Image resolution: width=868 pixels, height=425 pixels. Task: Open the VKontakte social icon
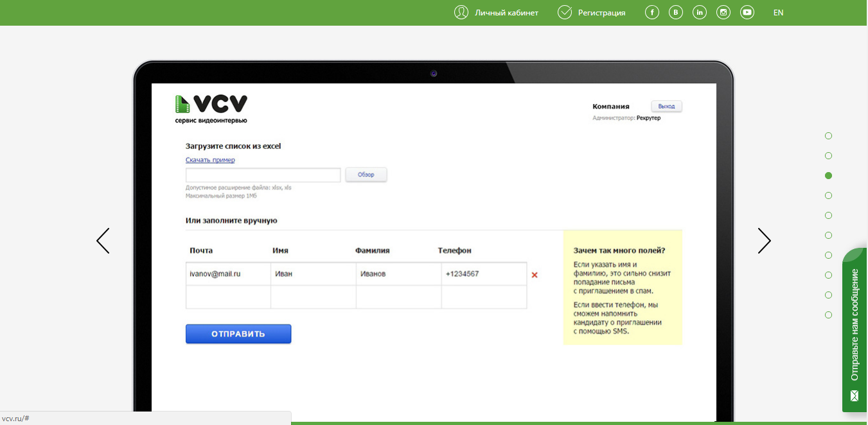pyautogui.click(x=676, y=12)
